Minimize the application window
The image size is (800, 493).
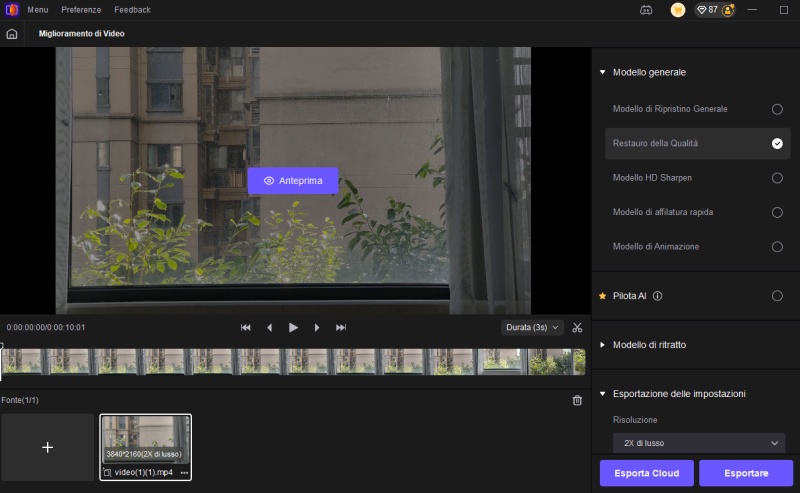point(752,10)
